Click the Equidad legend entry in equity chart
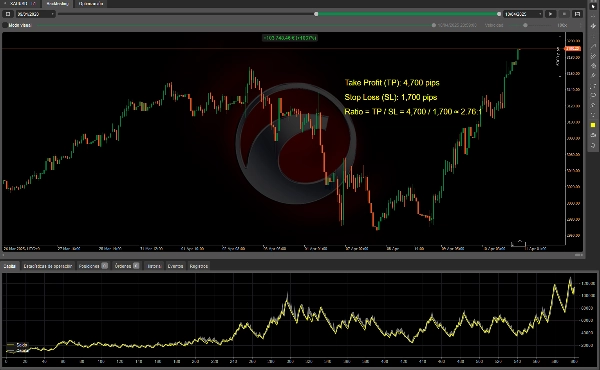600x370 pixels. coord(17,350)
